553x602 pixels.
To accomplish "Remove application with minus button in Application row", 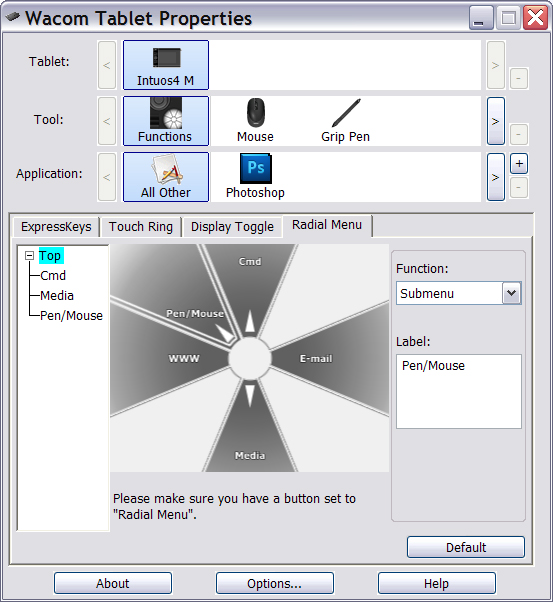I will [x=519, y=188].
